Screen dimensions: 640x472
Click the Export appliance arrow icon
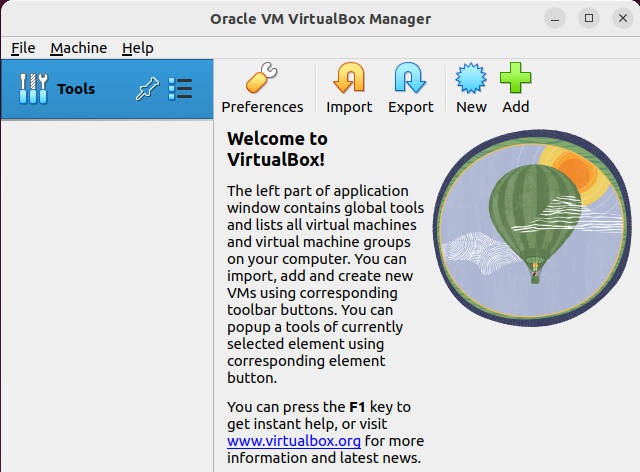[410, 78]
